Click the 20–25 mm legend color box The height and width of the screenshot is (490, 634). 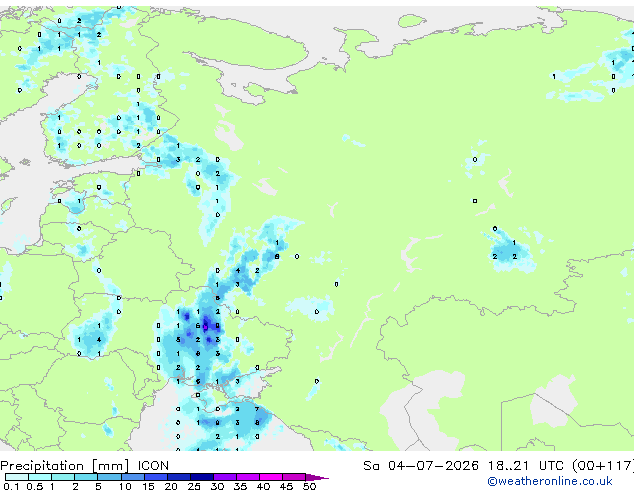click(x=178, y=477)
